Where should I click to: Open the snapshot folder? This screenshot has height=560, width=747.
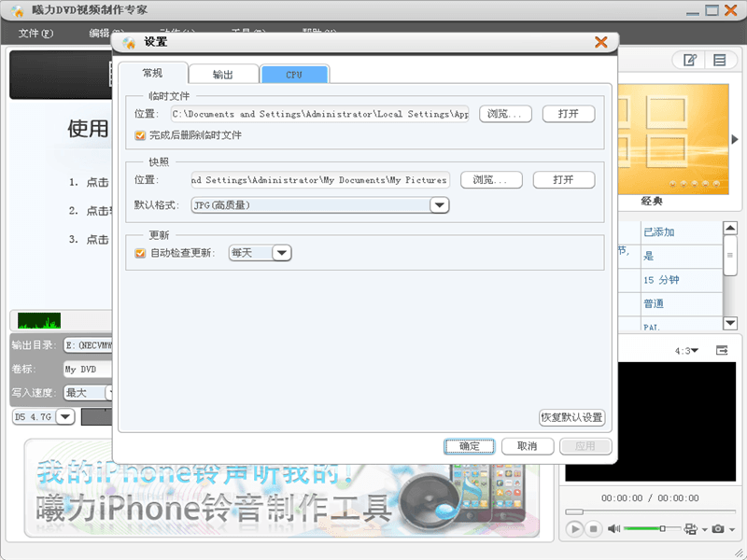coord(564,180)
